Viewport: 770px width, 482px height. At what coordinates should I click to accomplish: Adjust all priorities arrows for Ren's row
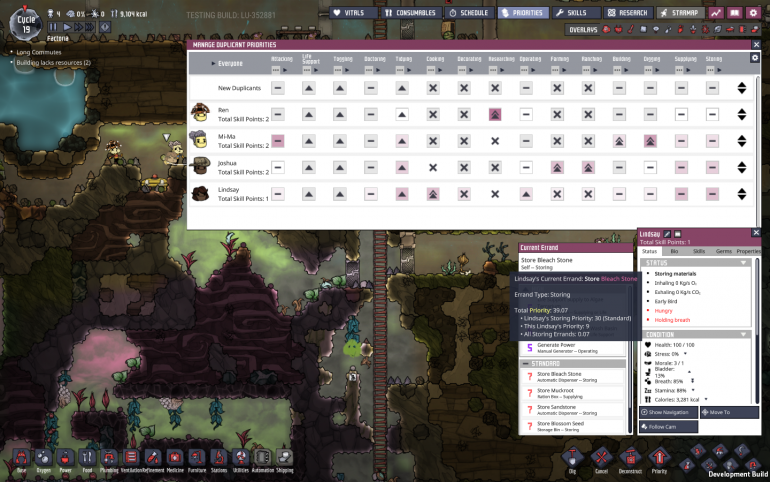[742, 115]
